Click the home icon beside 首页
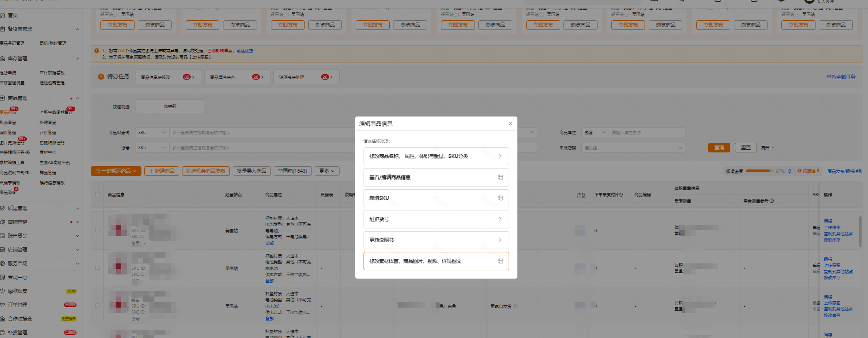The height and width of the screenshot is (338, 868). click(3, 15)
